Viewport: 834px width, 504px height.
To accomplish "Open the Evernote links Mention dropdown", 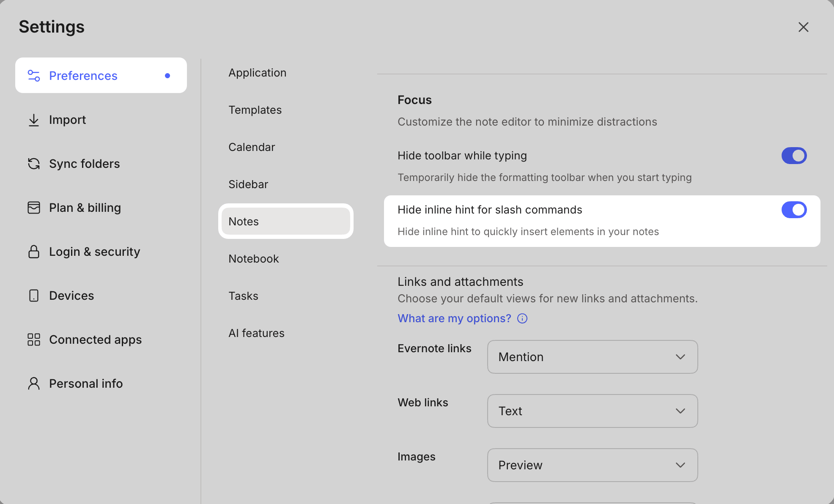I will click(592, 357).
